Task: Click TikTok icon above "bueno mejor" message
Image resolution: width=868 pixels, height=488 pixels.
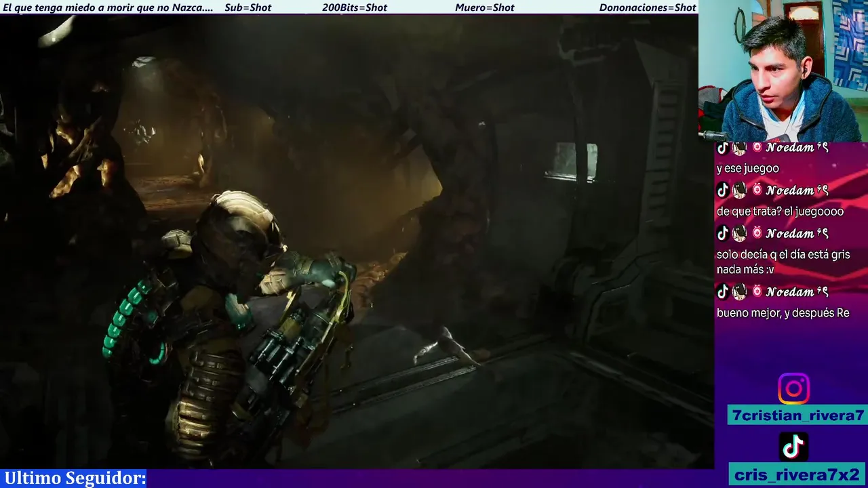Action: coord(723,291)
